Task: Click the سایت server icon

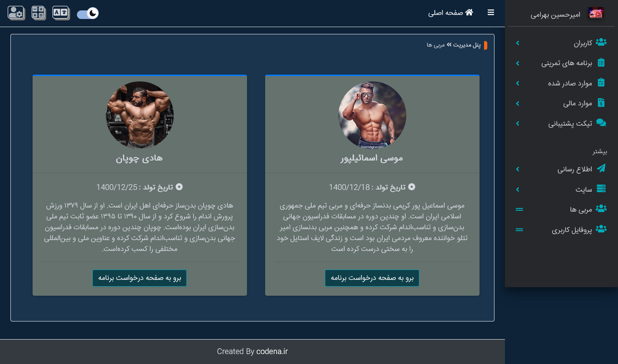Action: tap(601, 189)
